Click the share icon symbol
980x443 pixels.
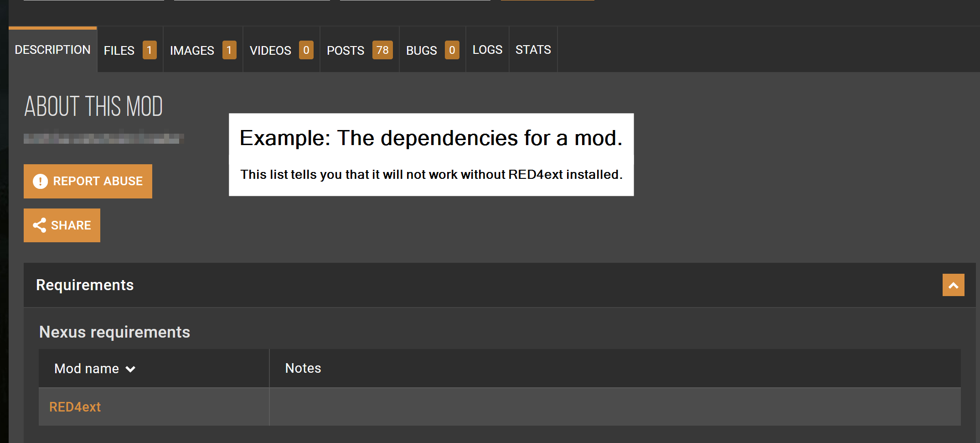[40, 225]
